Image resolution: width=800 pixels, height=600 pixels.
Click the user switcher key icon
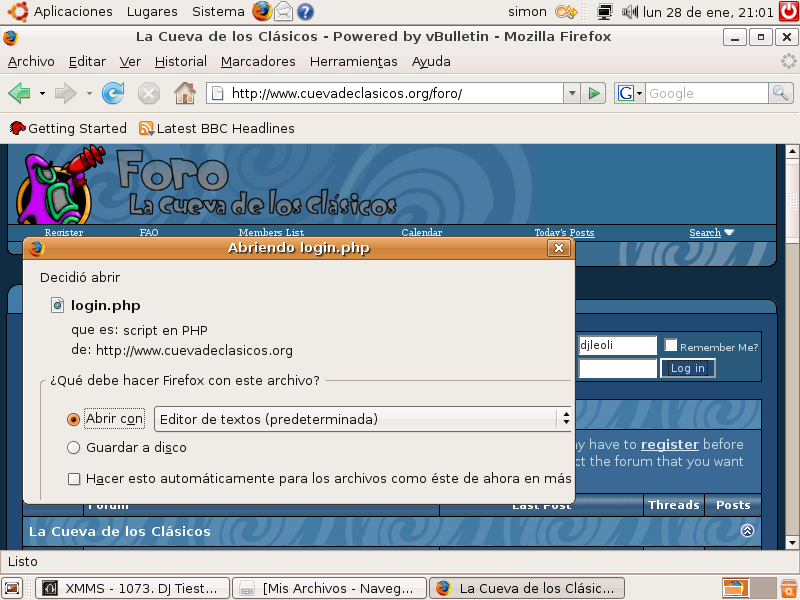566,12
